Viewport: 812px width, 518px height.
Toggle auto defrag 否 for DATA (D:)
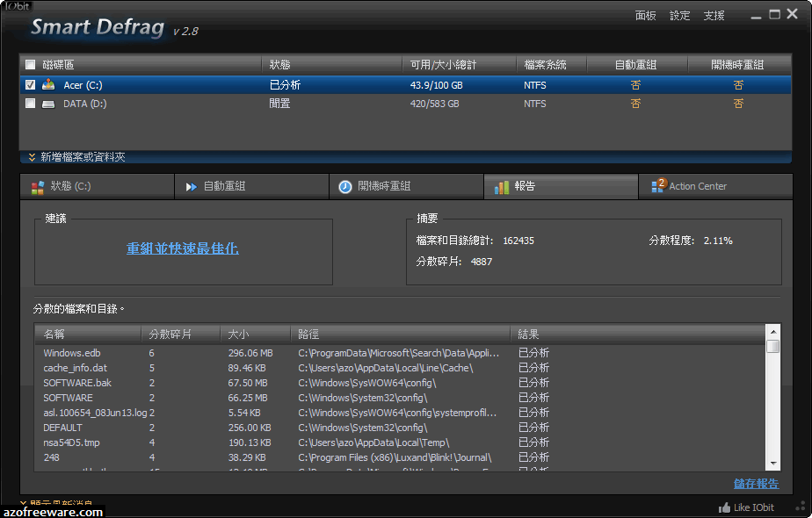(635, 104)
